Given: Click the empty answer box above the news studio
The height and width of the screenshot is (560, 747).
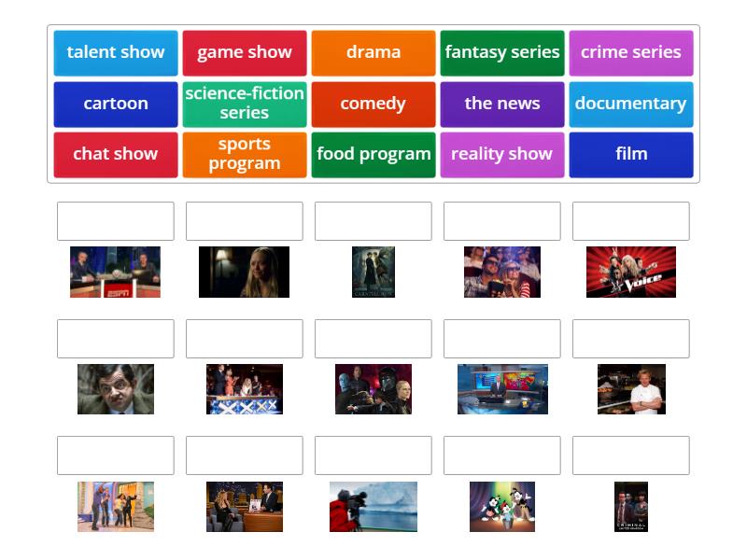Looking at the screenshot, I should (502, 338).
